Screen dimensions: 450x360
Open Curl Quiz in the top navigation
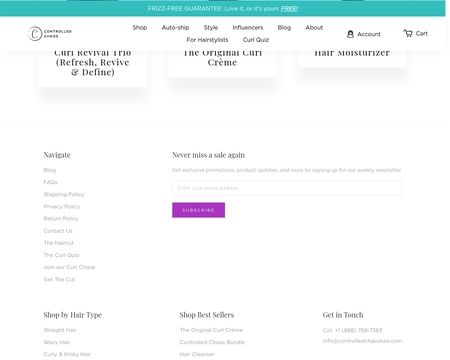[x=256, y=40]
